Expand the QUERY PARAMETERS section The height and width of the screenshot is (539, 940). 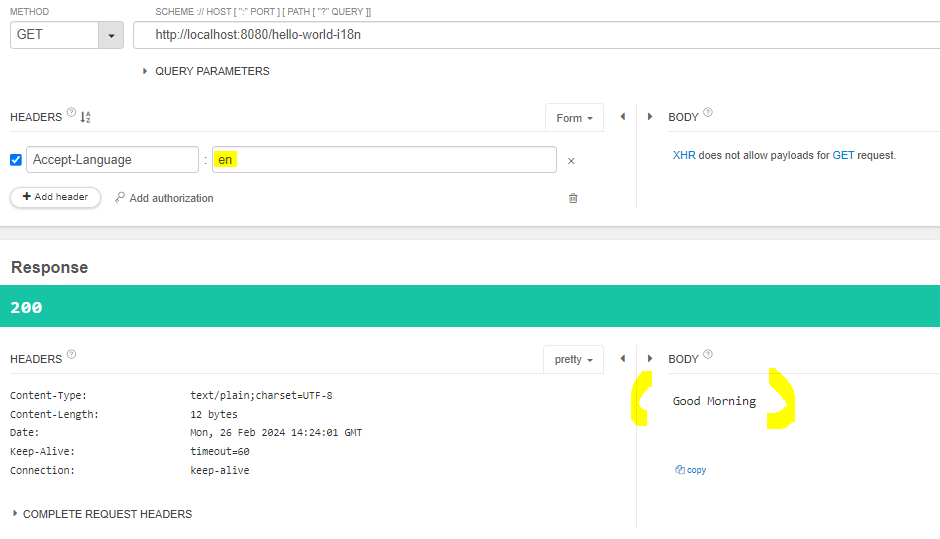pos(206,71)
